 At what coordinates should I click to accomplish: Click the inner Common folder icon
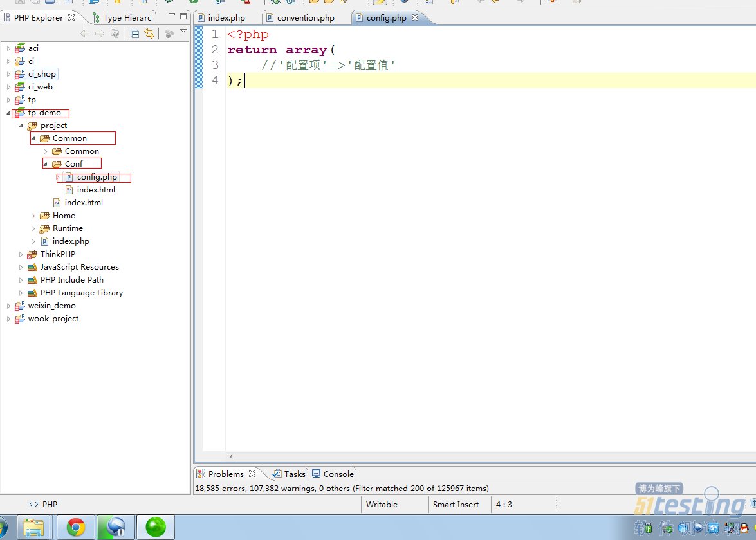pos(57,151)
